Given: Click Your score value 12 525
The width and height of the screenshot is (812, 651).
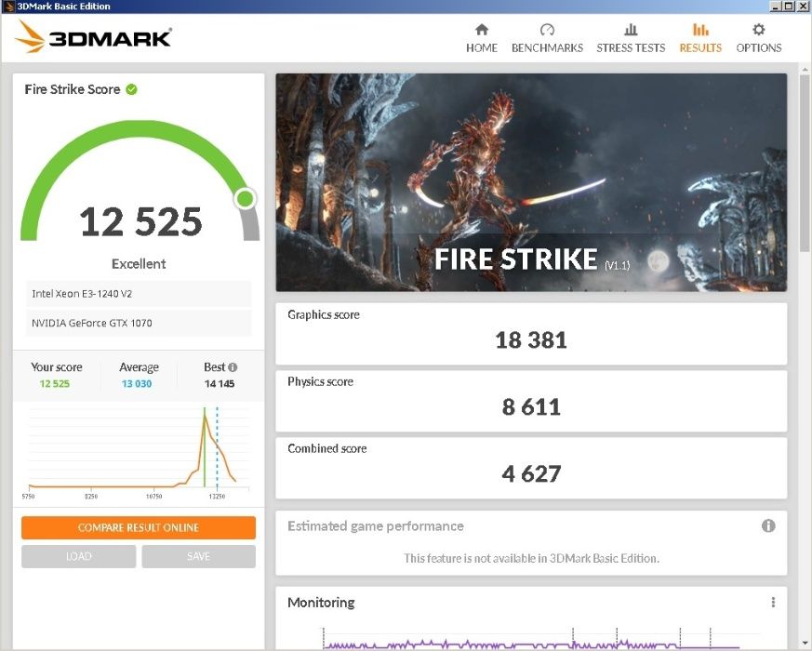Looking at the screenshot, I should tap(54, 384).
